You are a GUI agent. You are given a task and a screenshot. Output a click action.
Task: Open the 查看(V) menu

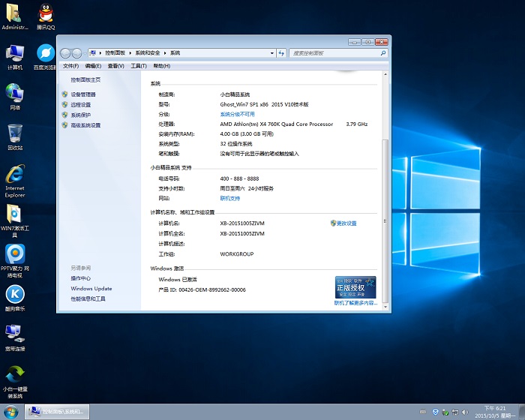coord(115,66)
